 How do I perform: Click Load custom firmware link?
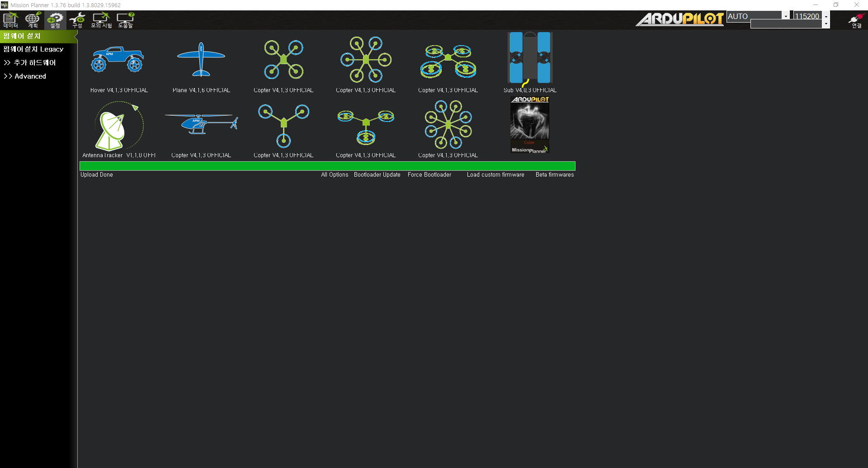(x=495, y=174)
